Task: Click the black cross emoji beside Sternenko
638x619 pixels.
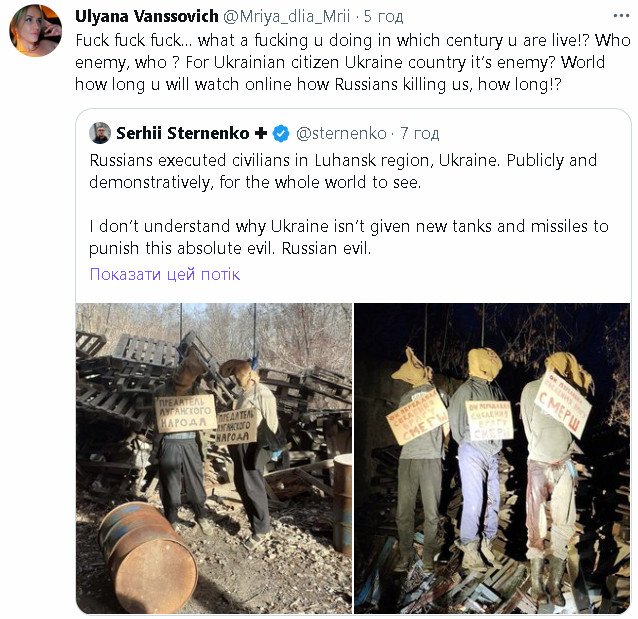Action: coord(259,133)
